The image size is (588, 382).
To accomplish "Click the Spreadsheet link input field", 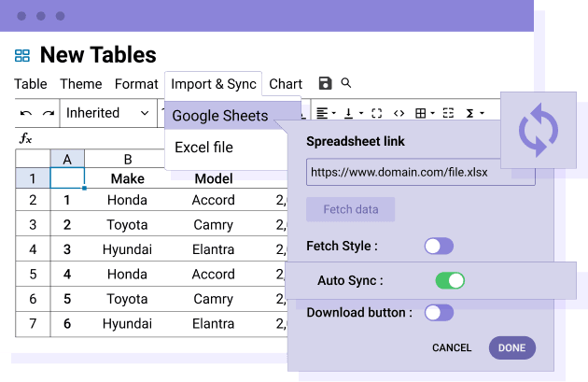I will pyautogui.click(x=420, y=173).
